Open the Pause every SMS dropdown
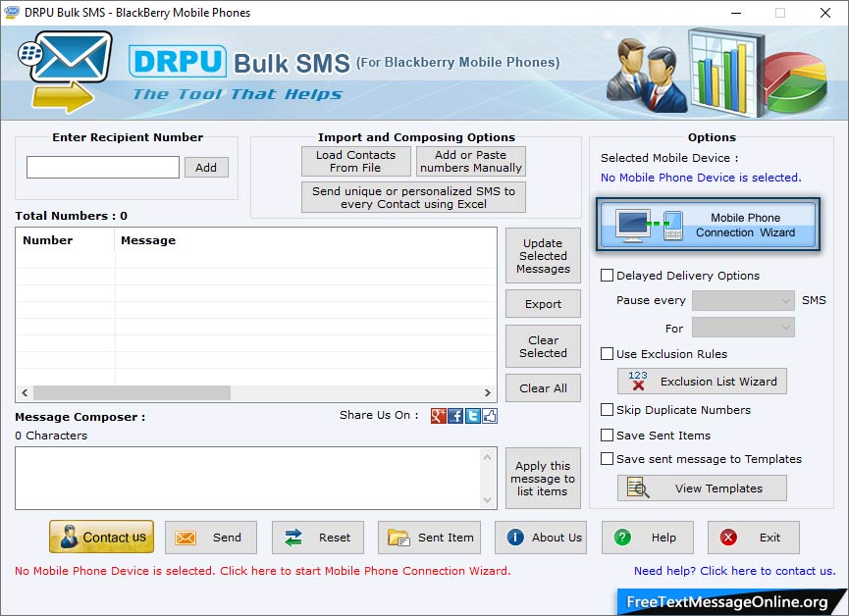This screenshot has height=616, width=849. (x=743, y=300)
